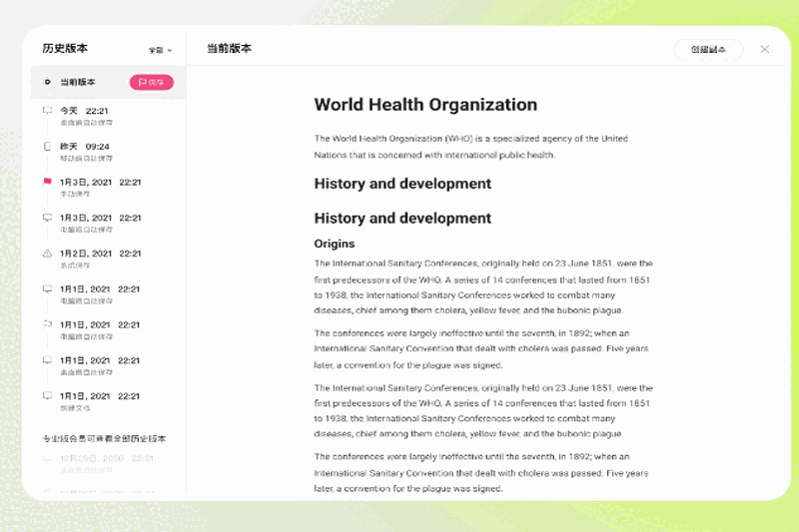
Task: Open the 今天 22:21 version entry
Action: (x=108, y=116)
